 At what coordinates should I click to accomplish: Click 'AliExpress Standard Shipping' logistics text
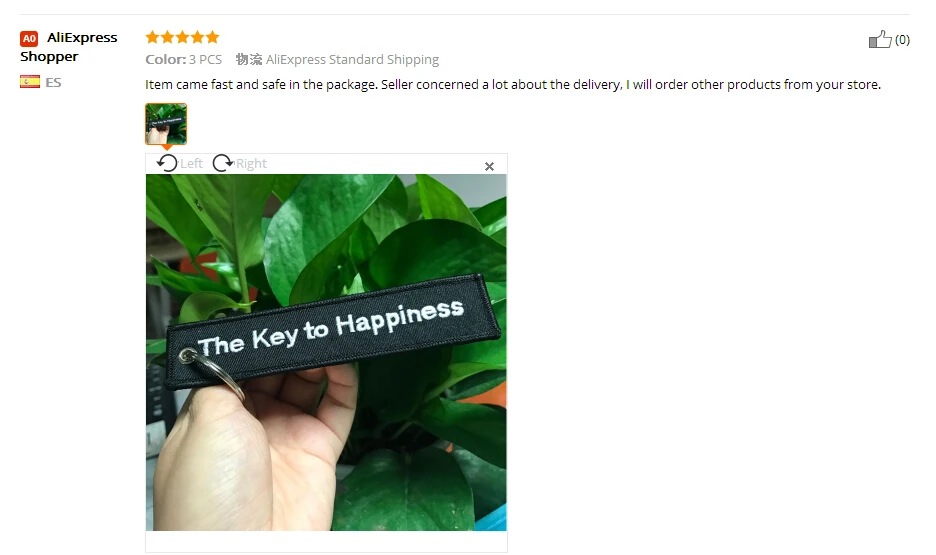coord(352,60)
